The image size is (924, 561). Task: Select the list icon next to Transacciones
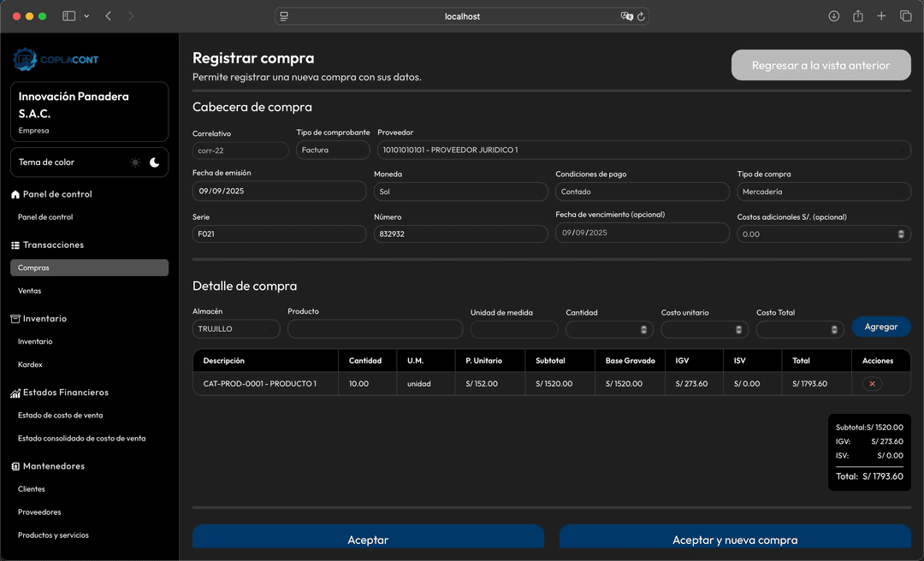click(x=15, y=245)
